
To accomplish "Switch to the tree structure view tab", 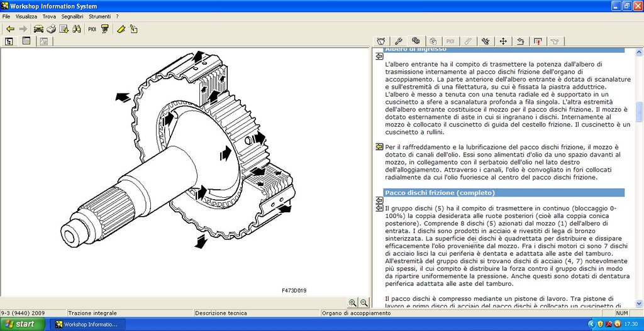I will point(9,41).
